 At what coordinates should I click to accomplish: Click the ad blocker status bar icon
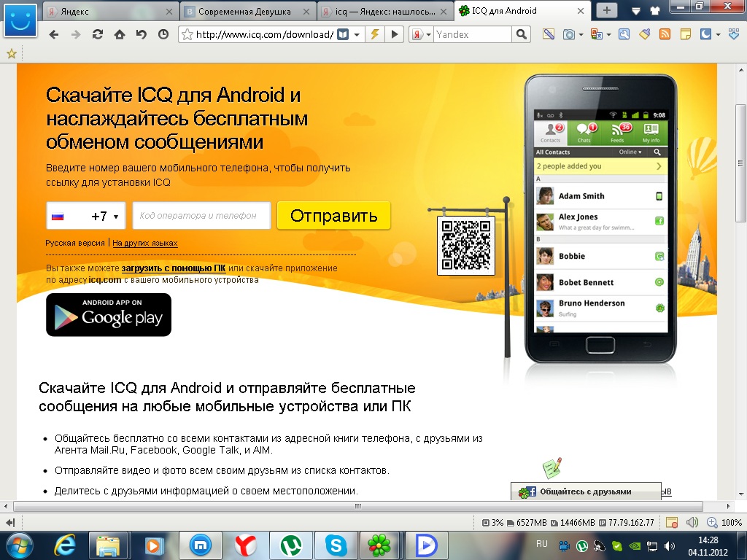coord(672,522)
